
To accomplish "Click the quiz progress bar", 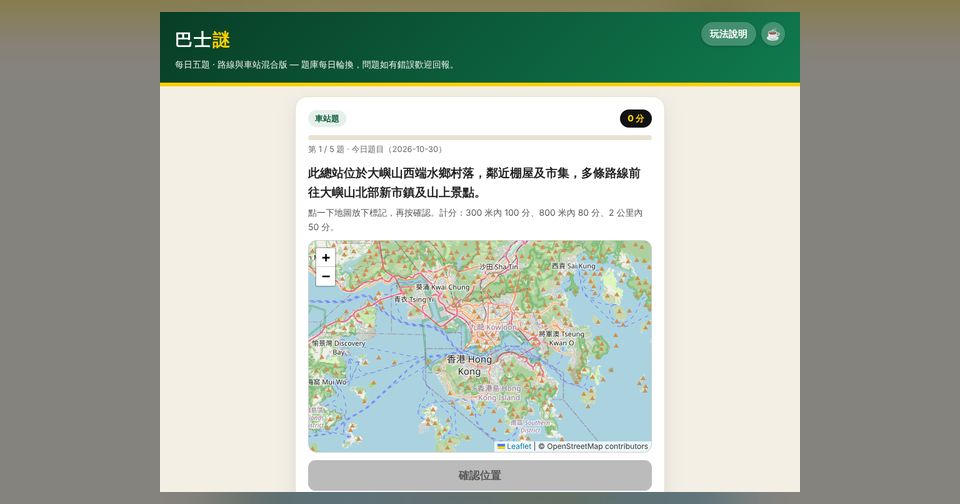I will [479, 138].
